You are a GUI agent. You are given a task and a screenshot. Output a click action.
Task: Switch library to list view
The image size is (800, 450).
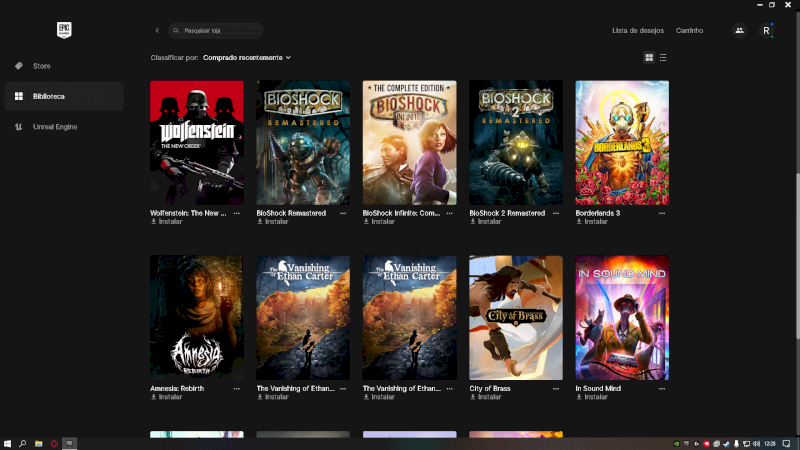click(663, 58)
